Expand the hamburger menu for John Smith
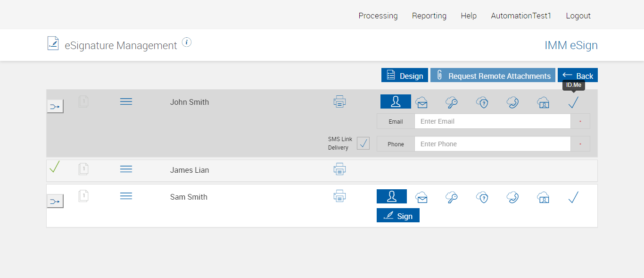The height and width of the screenshot is (278, 644). coord(126,101)
